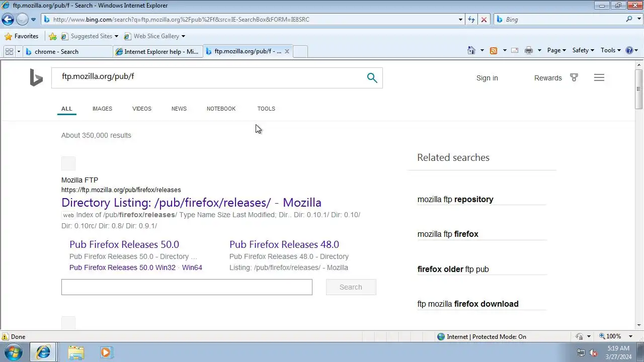Click the toolbar search magnifier icon

point(629,19)
